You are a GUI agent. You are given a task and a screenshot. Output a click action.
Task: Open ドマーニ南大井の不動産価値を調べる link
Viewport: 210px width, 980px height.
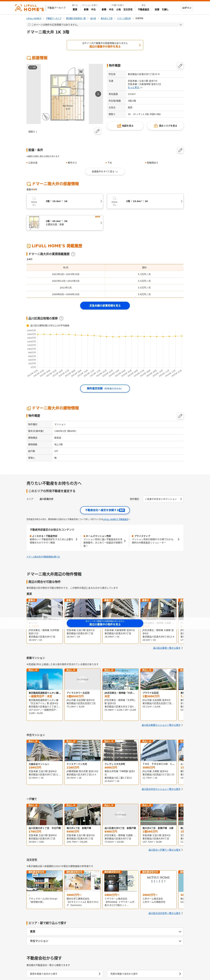pos(43,557)
